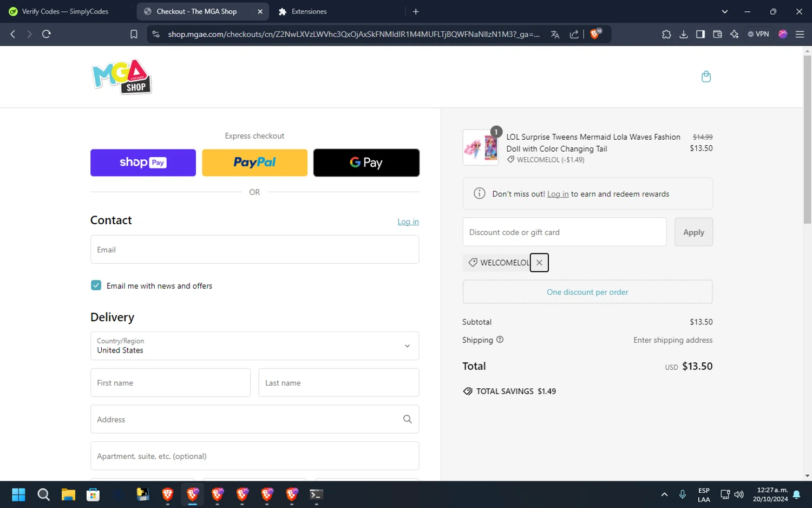Show hidden system tray icons
Screen dimensions: 812x508
[x=664, y=494]
